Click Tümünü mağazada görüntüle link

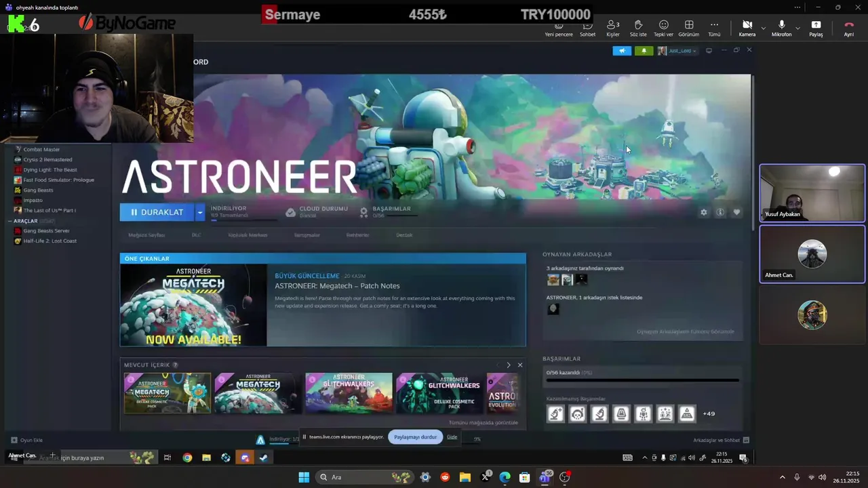pos(483,423)
